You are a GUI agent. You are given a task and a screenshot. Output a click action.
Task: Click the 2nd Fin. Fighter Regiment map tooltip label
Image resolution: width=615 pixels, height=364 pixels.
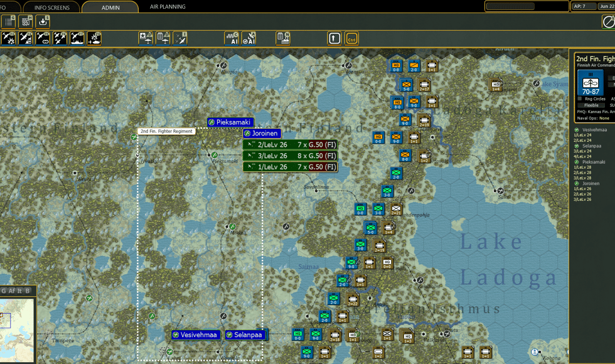click(166, 131)
